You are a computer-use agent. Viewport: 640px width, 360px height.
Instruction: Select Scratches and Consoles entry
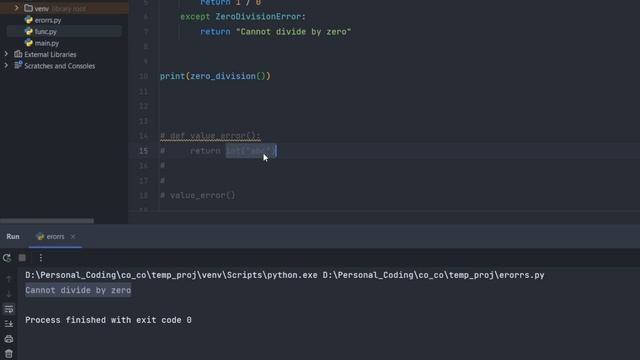coord(60,66)
